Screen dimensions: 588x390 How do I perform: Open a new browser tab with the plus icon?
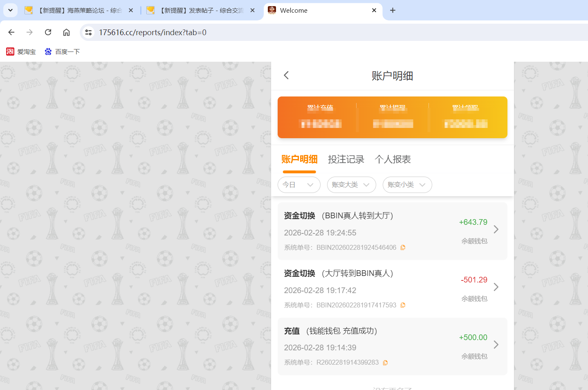tap(393, 10)
